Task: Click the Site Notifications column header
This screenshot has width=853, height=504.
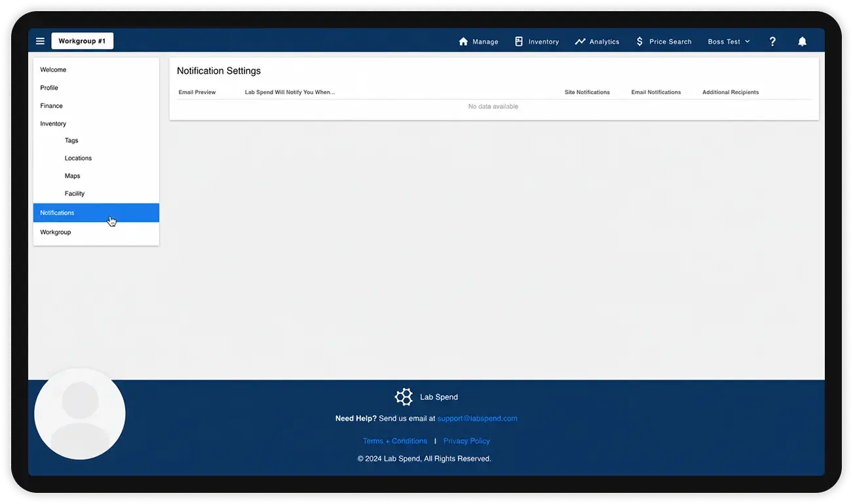Action: [x=587, y=92]
